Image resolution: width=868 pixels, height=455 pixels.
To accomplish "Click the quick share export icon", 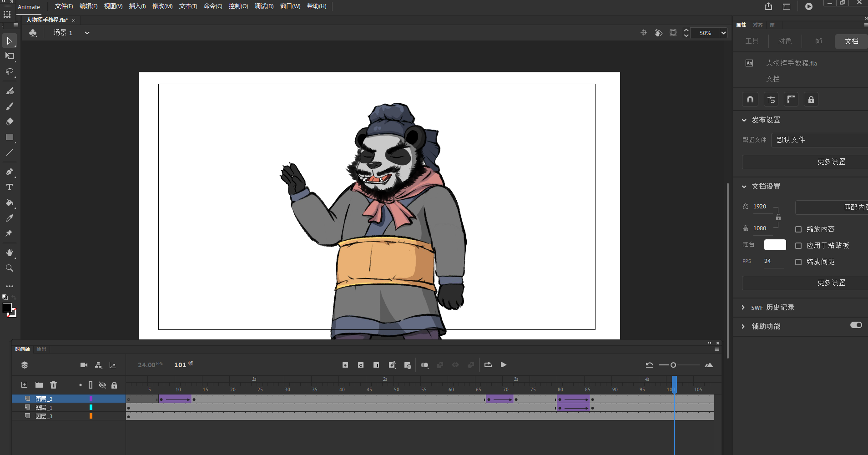I will pos(768,6).
